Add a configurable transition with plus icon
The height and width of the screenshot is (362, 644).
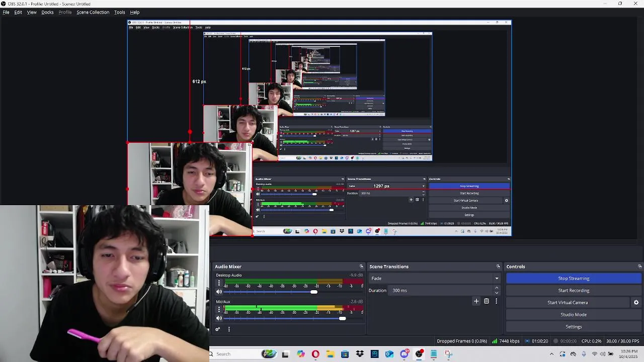click(x=476, y=301)
